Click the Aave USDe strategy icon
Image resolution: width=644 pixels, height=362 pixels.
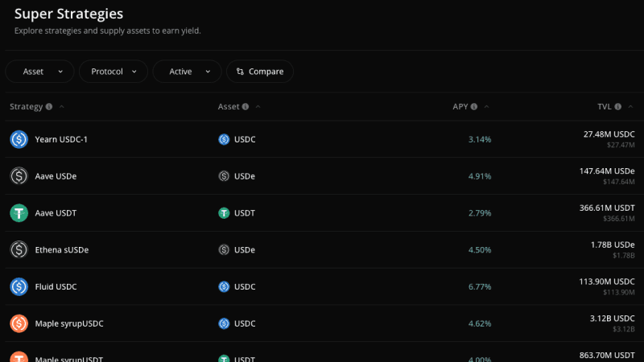pos(19,176)
